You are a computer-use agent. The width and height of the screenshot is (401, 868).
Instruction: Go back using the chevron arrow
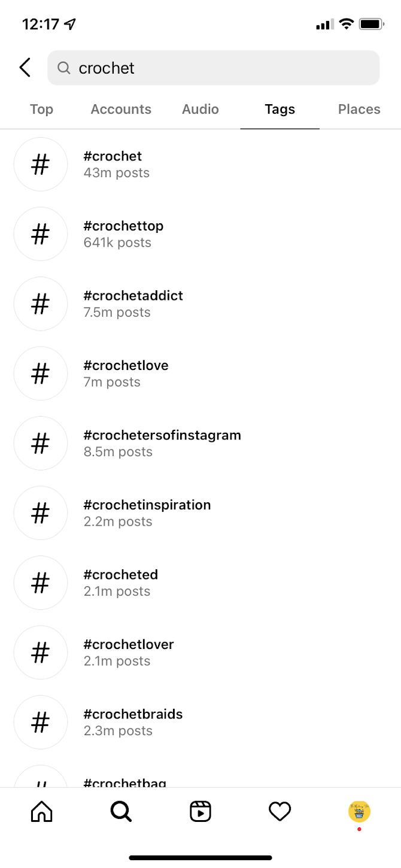24,68
